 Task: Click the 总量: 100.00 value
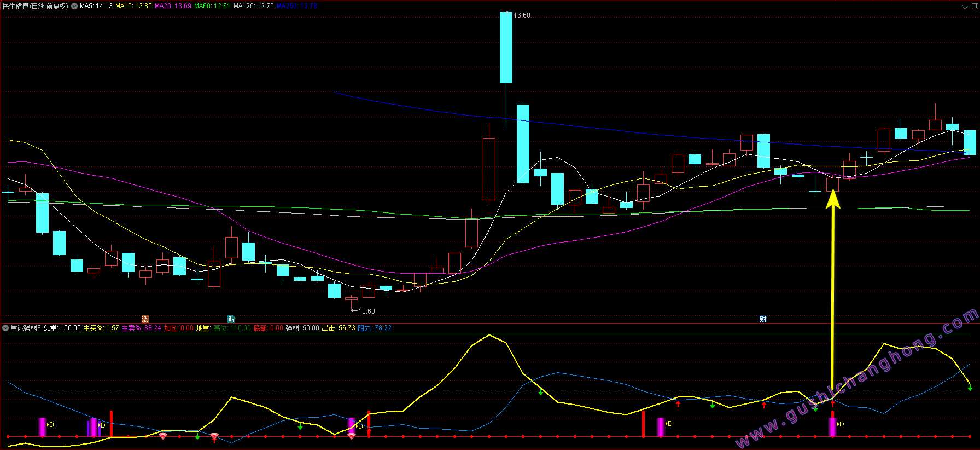tap(62, 328)
